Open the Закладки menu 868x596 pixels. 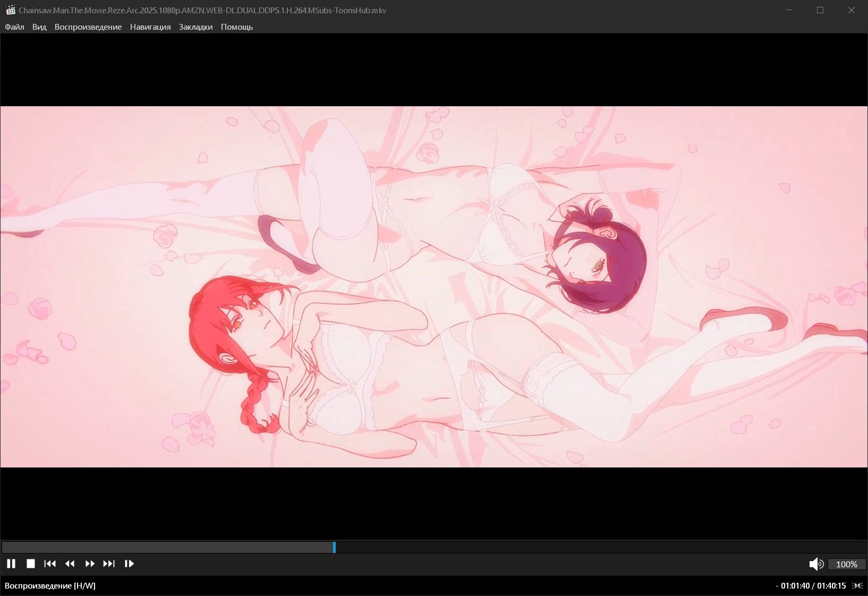195,27
